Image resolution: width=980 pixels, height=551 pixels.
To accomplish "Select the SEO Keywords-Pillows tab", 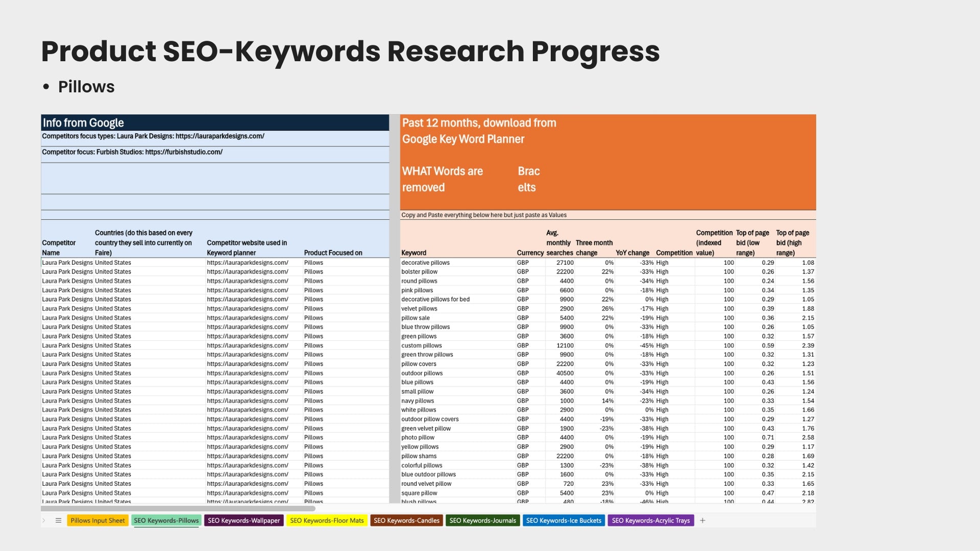I will 166,520.
